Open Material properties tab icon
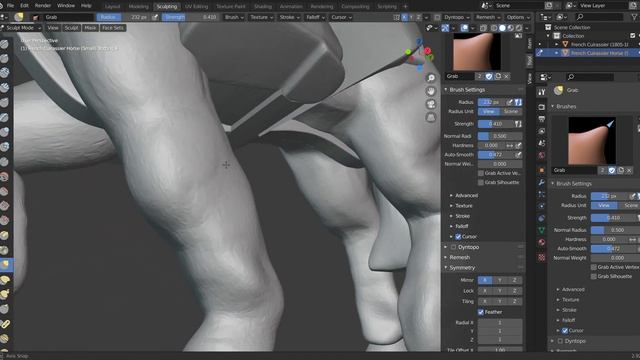 (541, 242)
